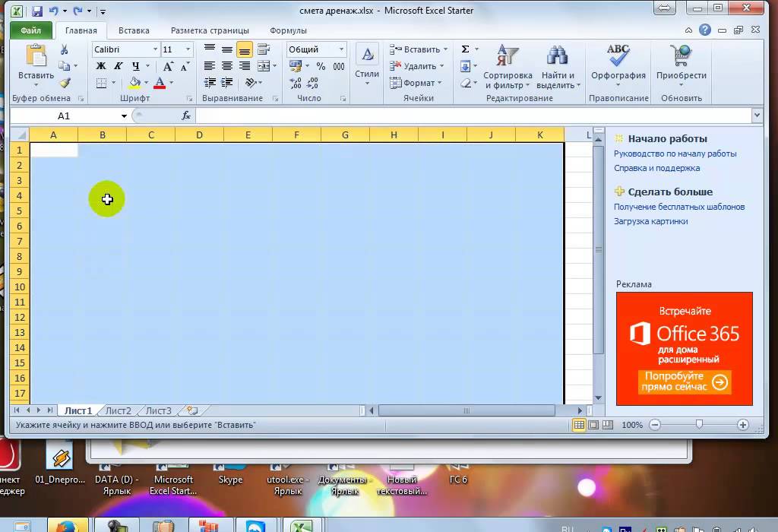Click the zoom slider handle
Viewport: 778px width, 532px height.
699,424
